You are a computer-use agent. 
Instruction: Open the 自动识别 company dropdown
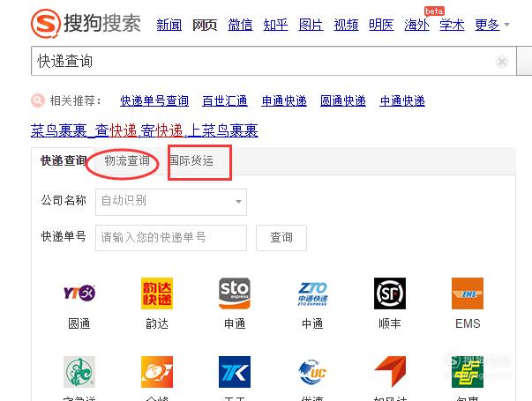coord(171,202)
